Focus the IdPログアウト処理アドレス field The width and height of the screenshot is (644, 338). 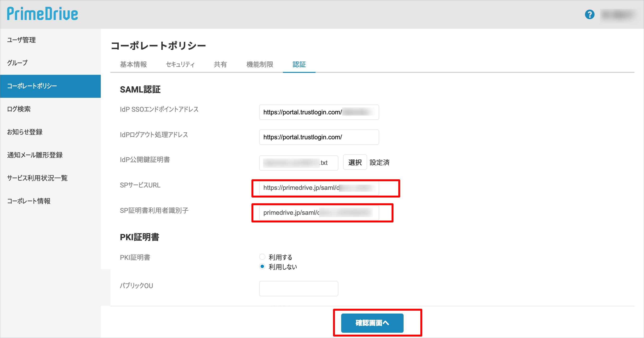coord(319,137)
